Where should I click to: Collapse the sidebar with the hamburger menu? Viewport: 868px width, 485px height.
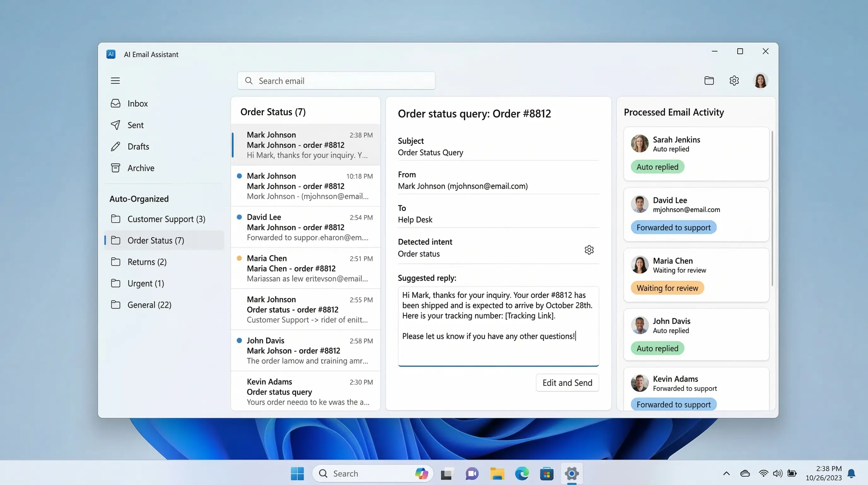tap(115, 80)
